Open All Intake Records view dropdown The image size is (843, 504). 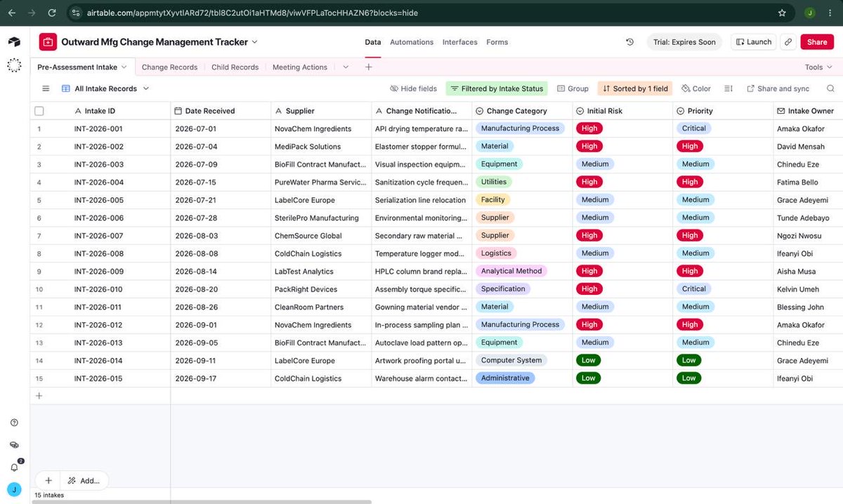pyautogui.click(x=106, y=88)
